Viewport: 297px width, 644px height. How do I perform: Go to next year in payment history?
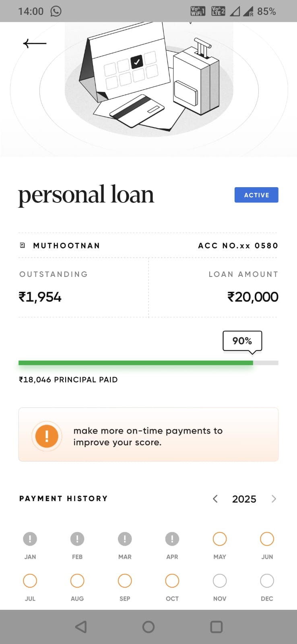(274, 499)
